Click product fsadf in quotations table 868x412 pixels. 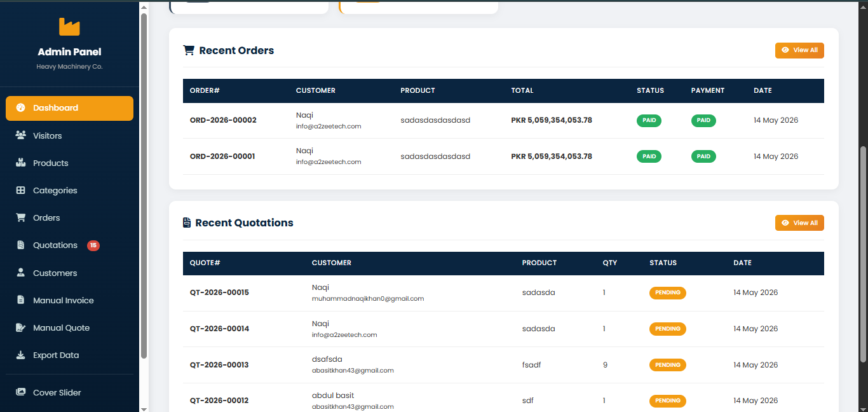[x=532, y=365]
